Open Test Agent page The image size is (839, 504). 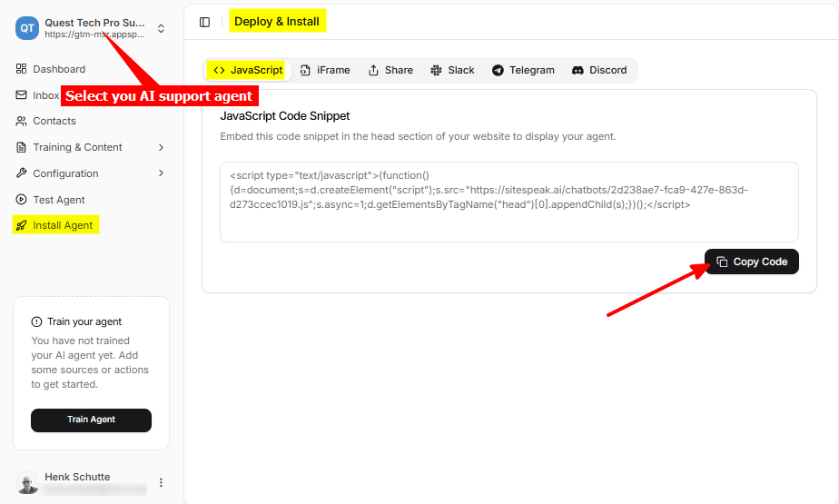[x=59, y=200]
